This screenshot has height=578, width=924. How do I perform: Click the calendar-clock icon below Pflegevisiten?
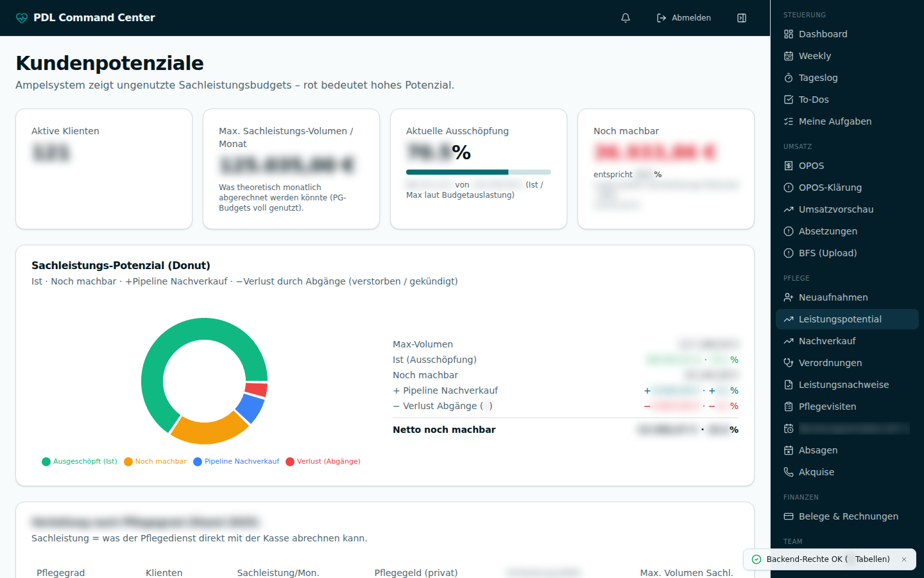tap(789, 428)
